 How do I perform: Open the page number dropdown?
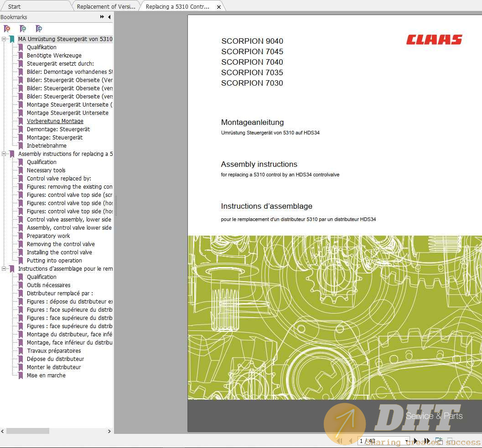click(407, 441)
